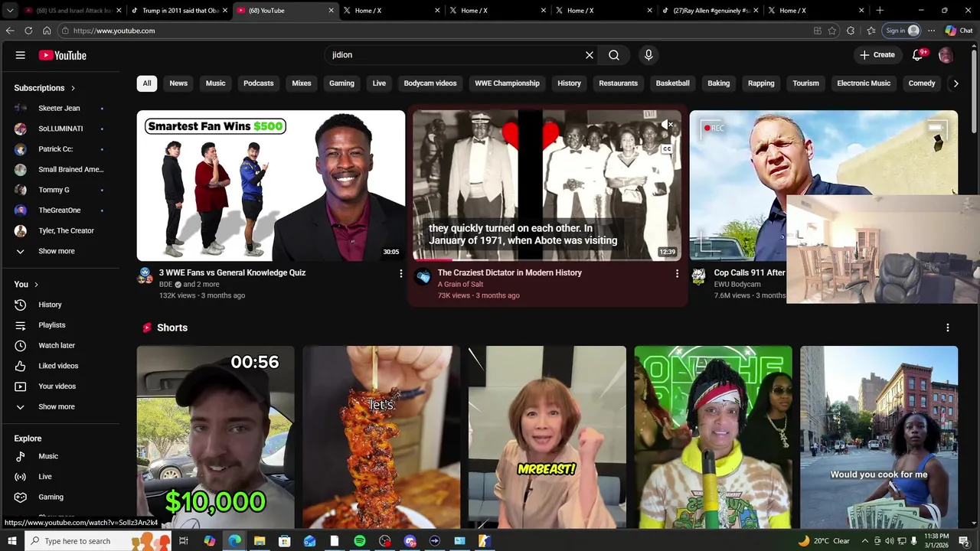980x551 pixels.
Task: Clear the search box with the X icon
Action: 590,55
